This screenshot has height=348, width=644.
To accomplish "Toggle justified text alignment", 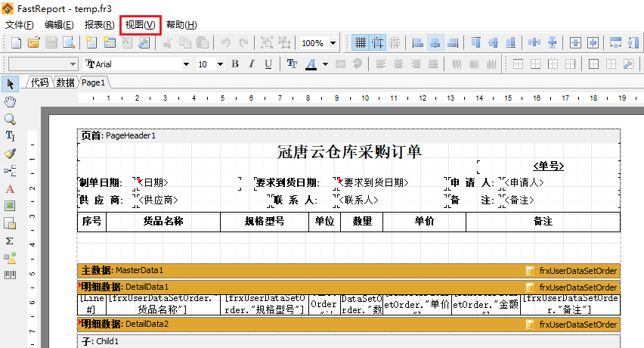I will [433, 64].
